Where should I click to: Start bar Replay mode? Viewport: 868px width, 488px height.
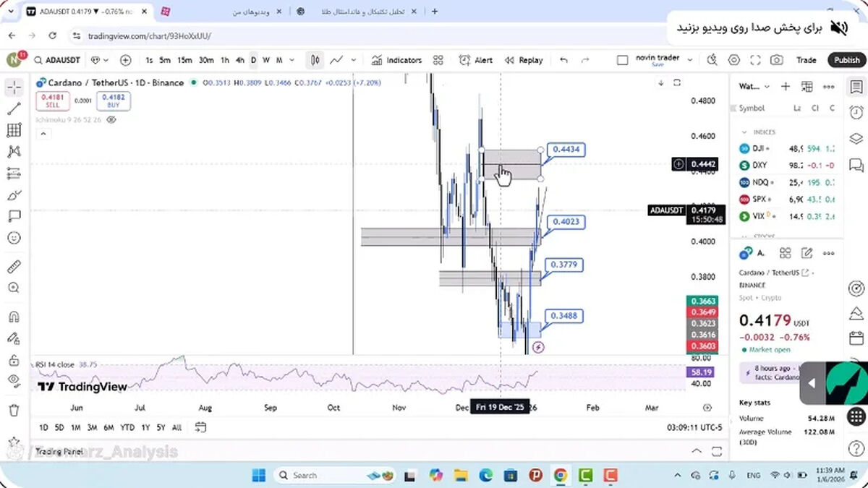pyautogui.click(x=524, y=60)
